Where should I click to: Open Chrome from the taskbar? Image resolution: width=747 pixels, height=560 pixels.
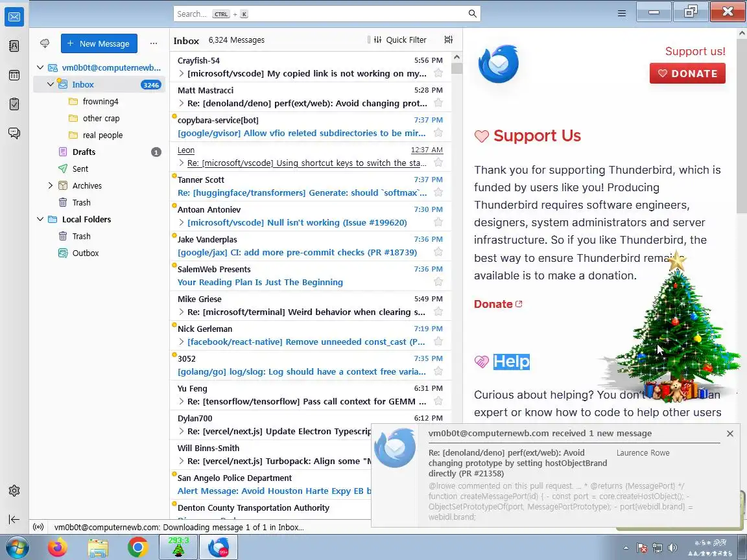click(137, 548)
